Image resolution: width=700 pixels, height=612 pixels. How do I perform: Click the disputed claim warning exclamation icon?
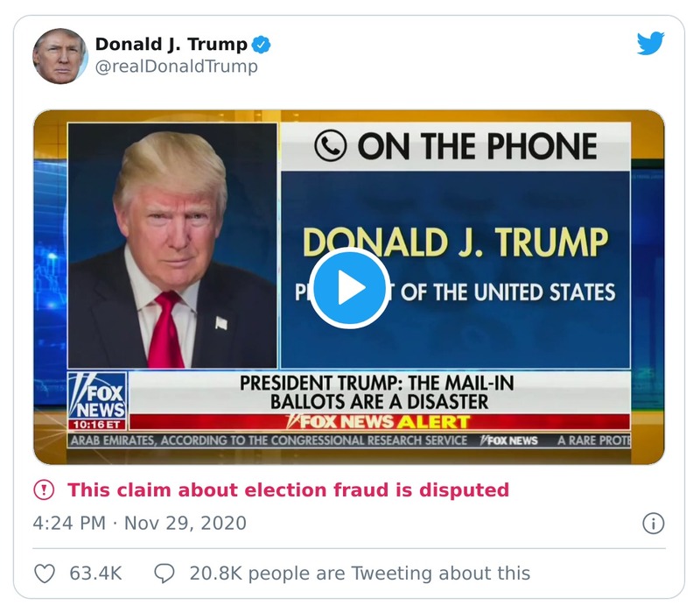[43, 489]
